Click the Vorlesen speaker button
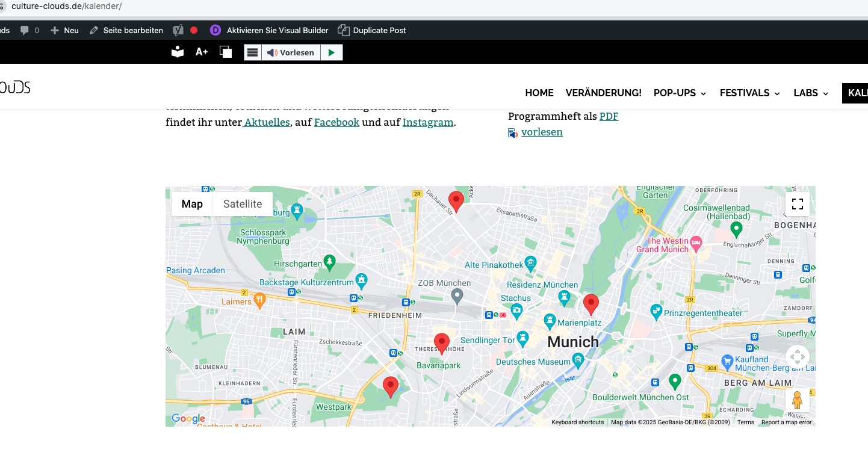Viewport: 868px width, 476px height. click(x=291, y=53)
